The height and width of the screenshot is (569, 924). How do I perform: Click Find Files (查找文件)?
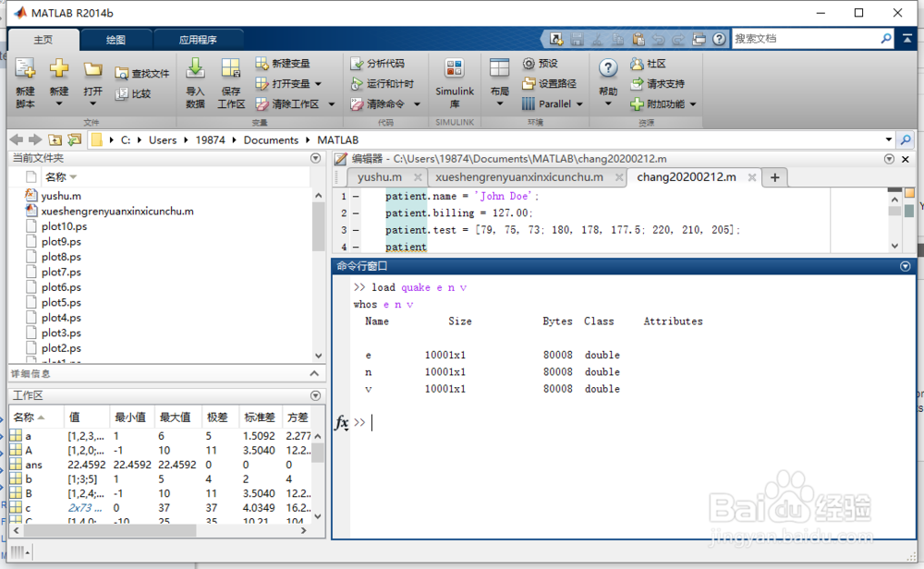142,74
